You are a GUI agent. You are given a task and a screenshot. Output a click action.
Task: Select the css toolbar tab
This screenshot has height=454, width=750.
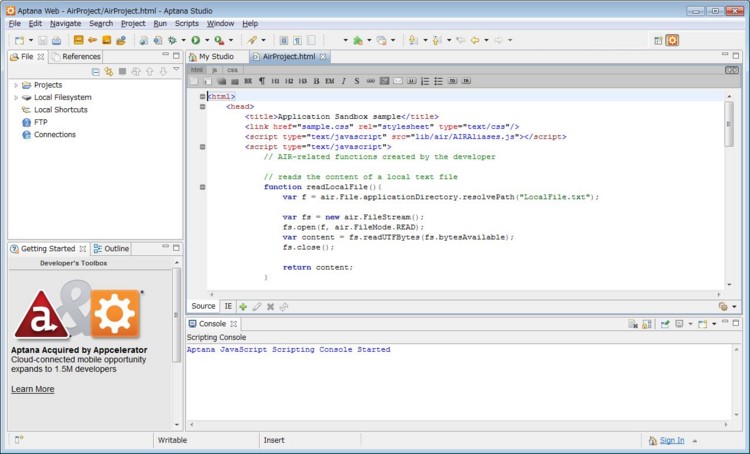(x=232, y=70)
